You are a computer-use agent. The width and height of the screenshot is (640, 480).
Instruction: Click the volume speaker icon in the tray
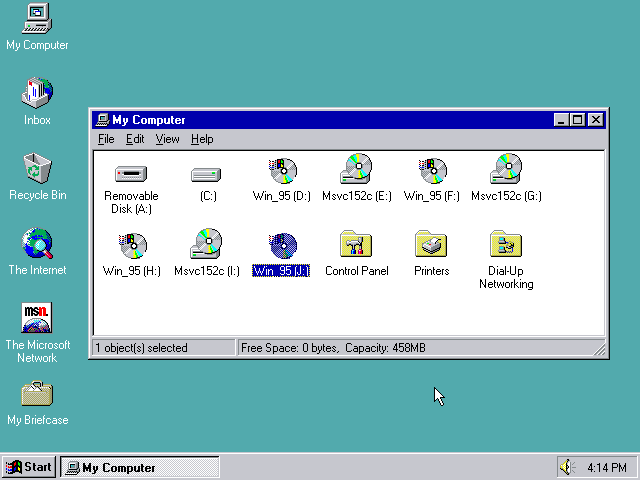point(567,467)
